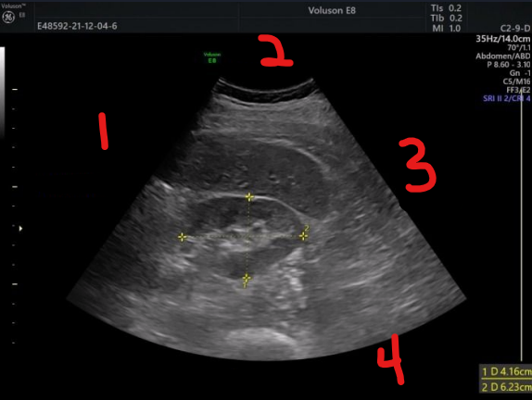Click the FF3/E2 setting

click(518, 90)
